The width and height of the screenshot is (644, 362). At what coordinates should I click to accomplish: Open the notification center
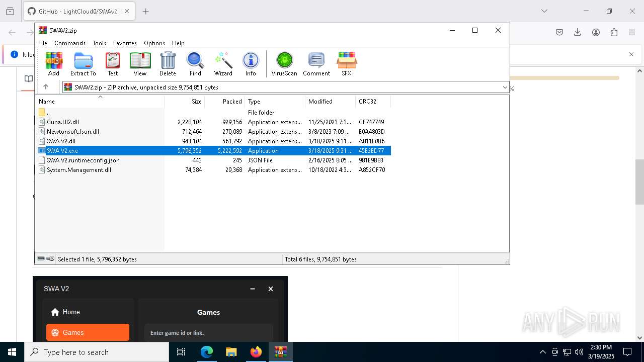click(x=627, y=352)
